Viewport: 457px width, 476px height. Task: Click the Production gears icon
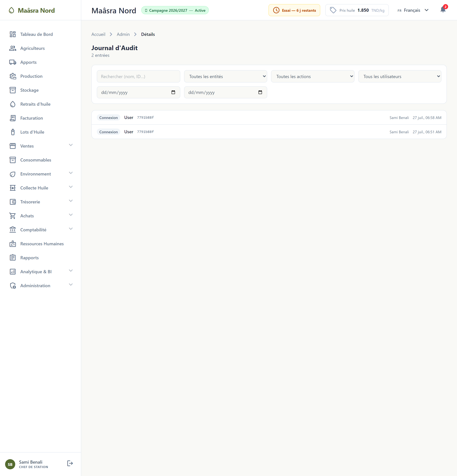(x=13, y=76)
